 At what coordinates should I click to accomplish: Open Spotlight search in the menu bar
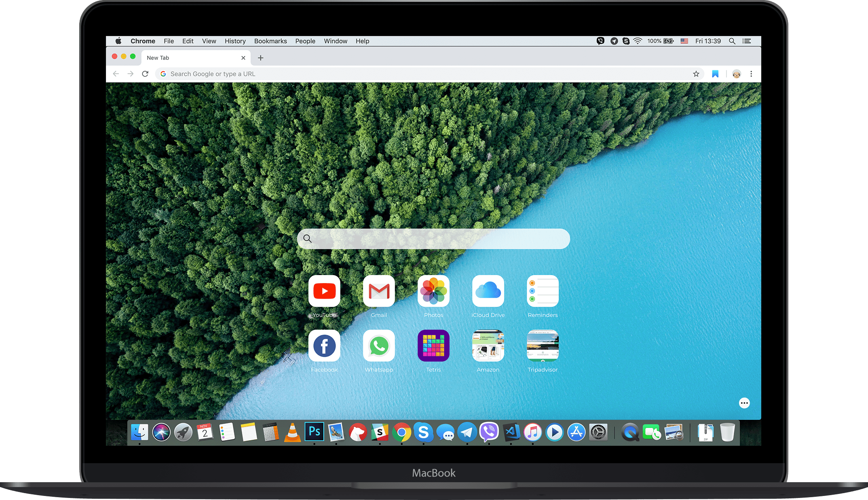pos(732,41)
